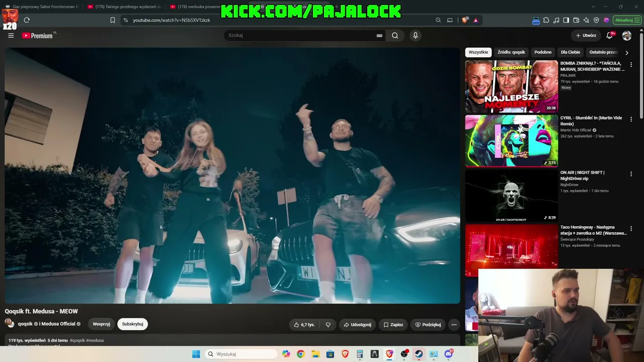Open the PRAJMIK channel link
Image resolution: width=644 pixels, height=362 pixels.
(569, 75)
